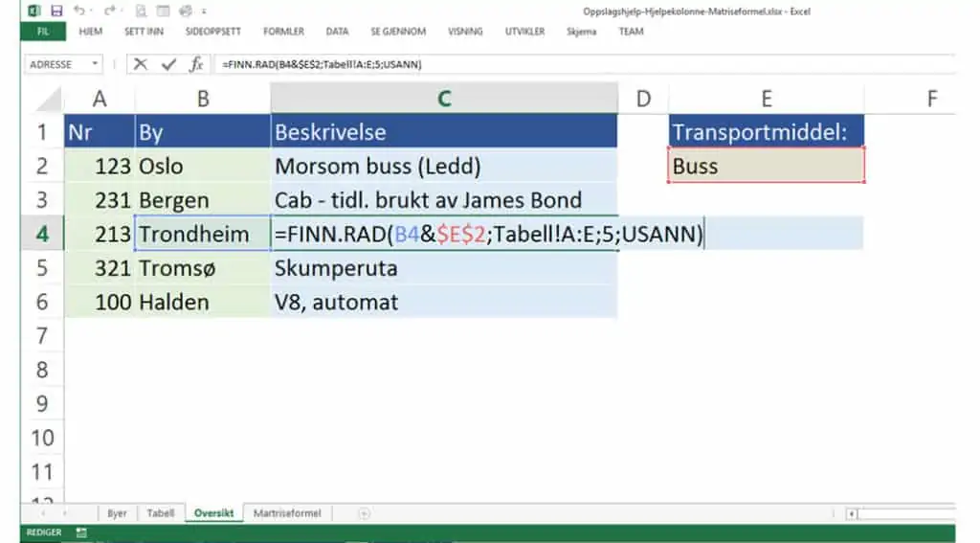Switch to the VISNING ribbon tab
The height and width of the screenshot is (543, 980).
point(465,32)
